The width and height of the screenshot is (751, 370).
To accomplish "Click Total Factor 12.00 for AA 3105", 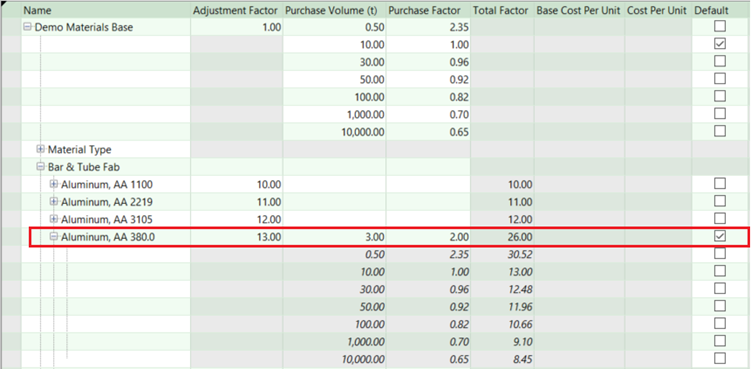I will point(502,220).
